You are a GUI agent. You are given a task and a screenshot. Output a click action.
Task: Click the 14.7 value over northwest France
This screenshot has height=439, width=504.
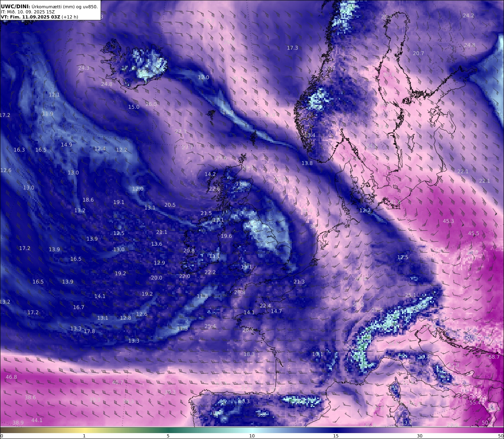tap(276, 311)
